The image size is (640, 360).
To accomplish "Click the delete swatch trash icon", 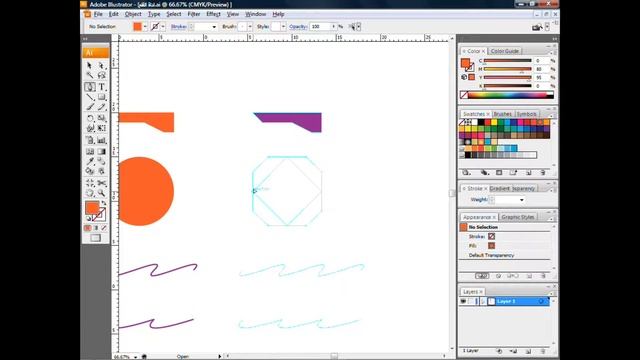I will [x=543, y=173].
